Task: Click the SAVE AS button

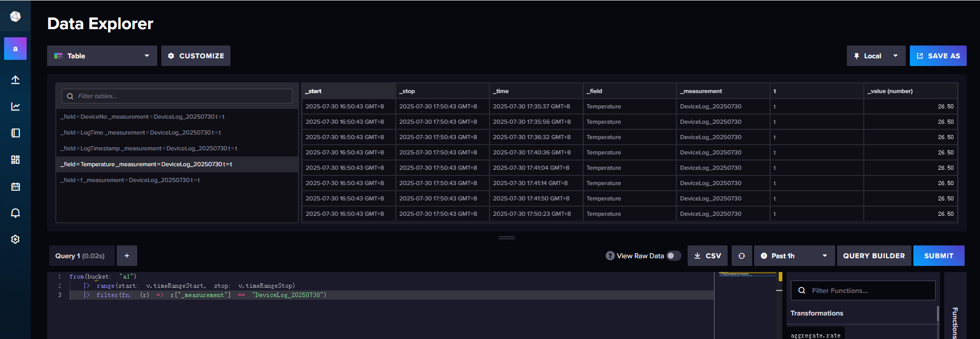Action: [x=938, y=56]
